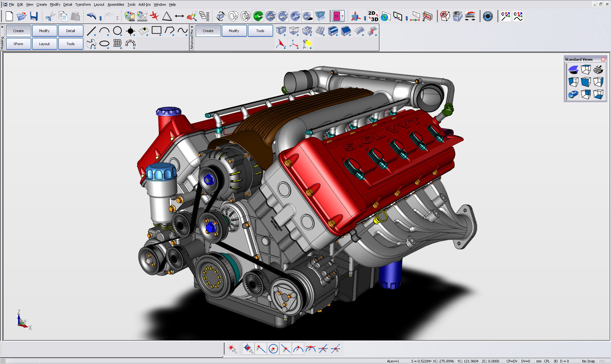The height and width of the screenshot is (364, 611).
Task: Click the blue car view in Standard Views
Action: tap(573, 94)
